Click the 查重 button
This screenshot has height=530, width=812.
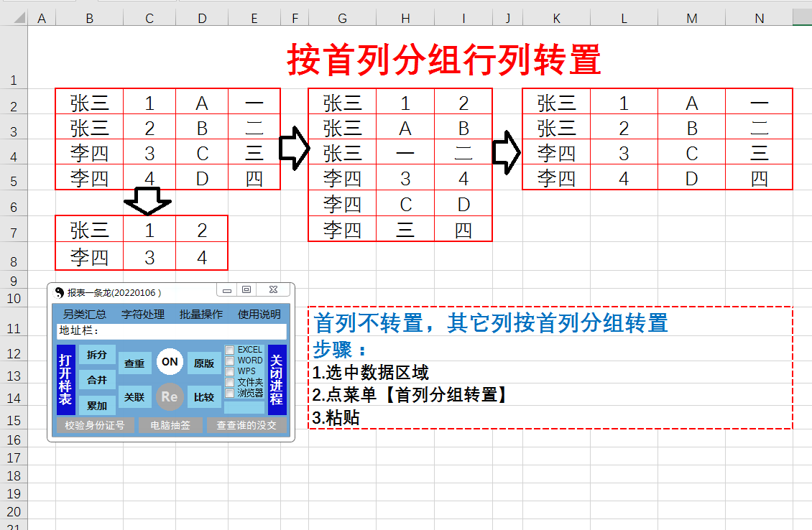click(x=134, y=363)
